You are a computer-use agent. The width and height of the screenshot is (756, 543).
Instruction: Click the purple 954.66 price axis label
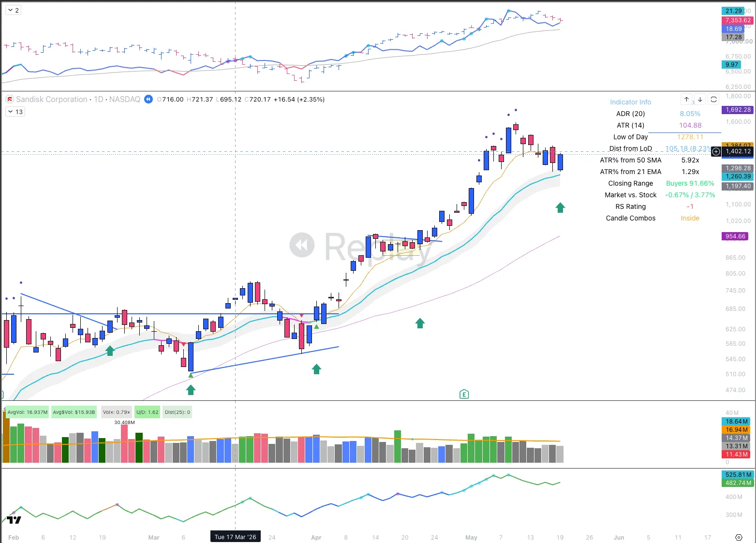tap(735, 236)
